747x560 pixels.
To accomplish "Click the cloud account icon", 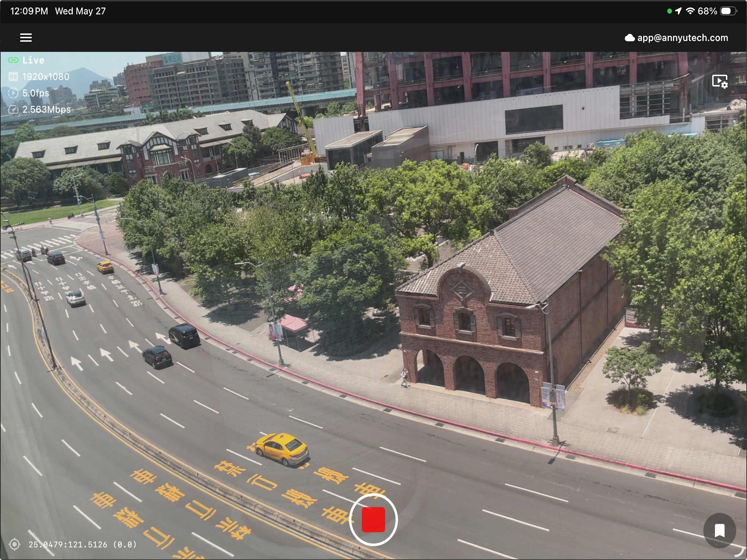I will [629, 38].
